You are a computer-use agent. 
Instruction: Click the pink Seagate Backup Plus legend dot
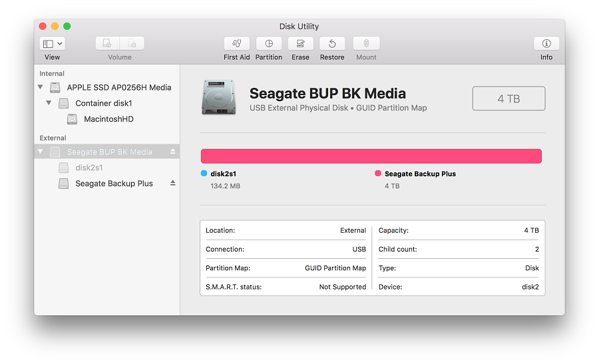click(x=378, y=174)
